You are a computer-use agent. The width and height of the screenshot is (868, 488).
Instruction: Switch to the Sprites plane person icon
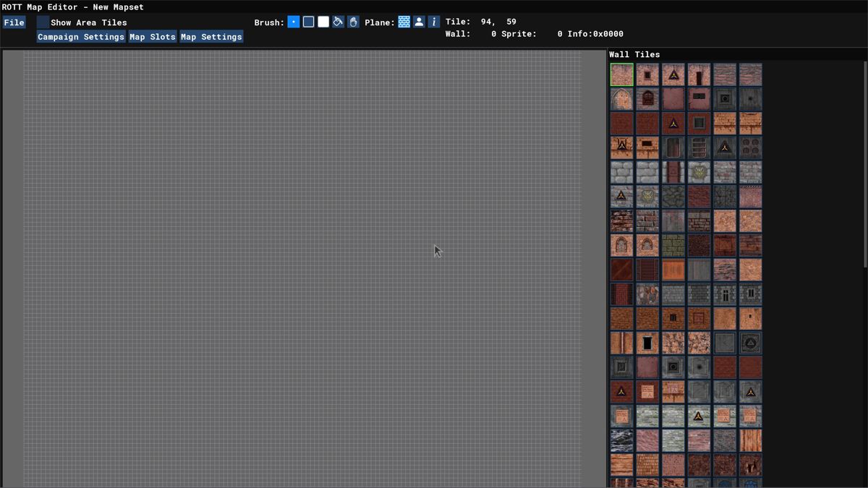[419, 22]
